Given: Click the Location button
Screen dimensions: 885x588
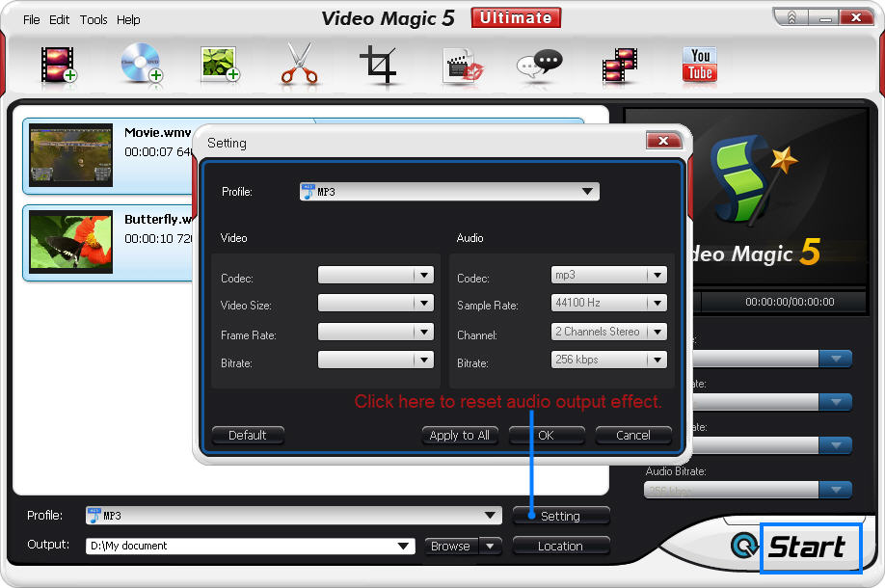Looking at the screenshot, I should pyautogui.click(x=561, y=547).
